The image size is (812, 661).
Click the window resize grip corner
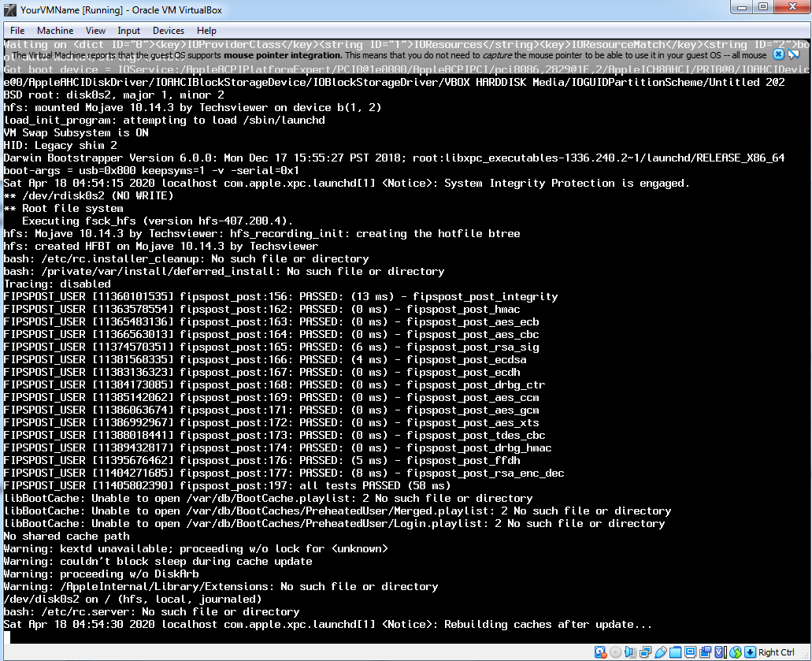[805, 655]
